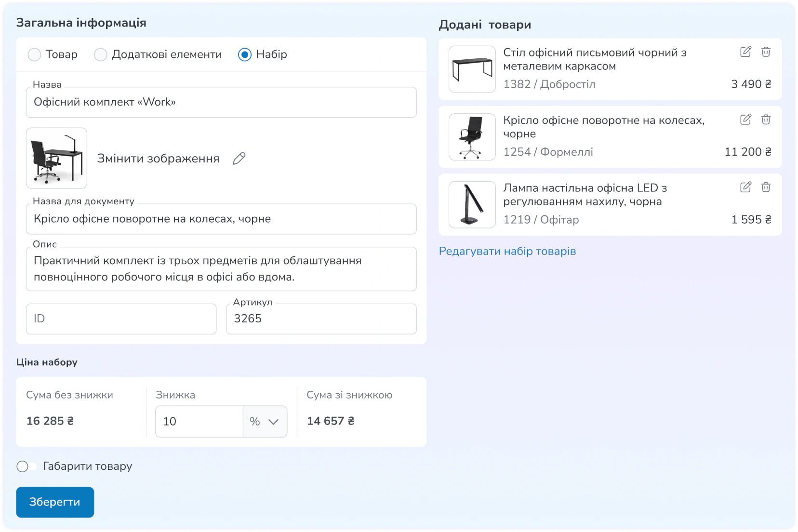Edit the office desk product entry
The width and height of the screenshot is (798, 532).
(745, 52)
